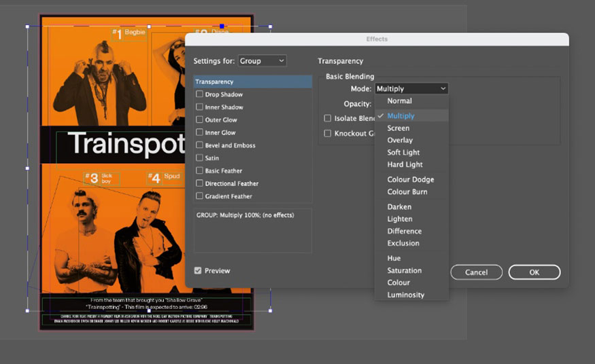Select Transparency in the effects list
The width and height of the screenshot is (595, 364).
pos(253,81)
